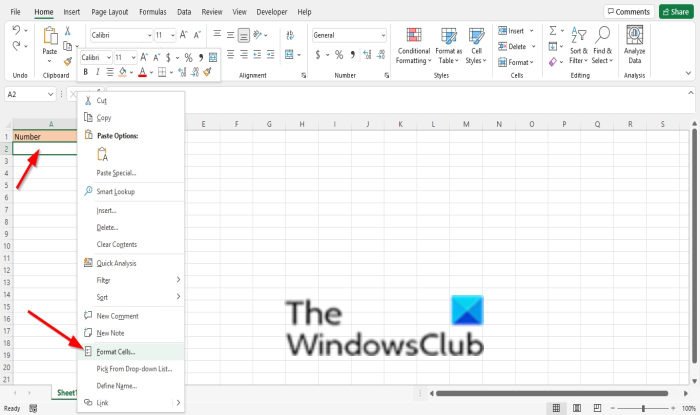Expand the Filter submenu arrow
The width and height of the screenshot is (700, 415).
coord(178,280)
